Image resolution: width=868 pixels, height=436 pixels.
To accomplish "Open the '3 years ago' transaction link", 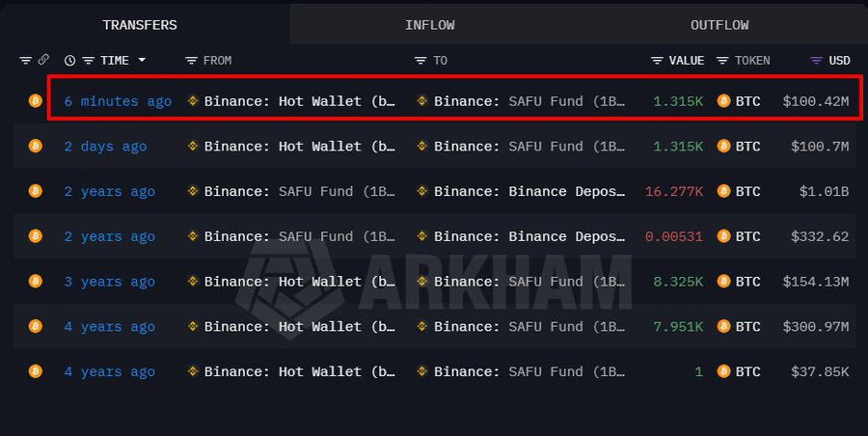I will pos(110,282).
